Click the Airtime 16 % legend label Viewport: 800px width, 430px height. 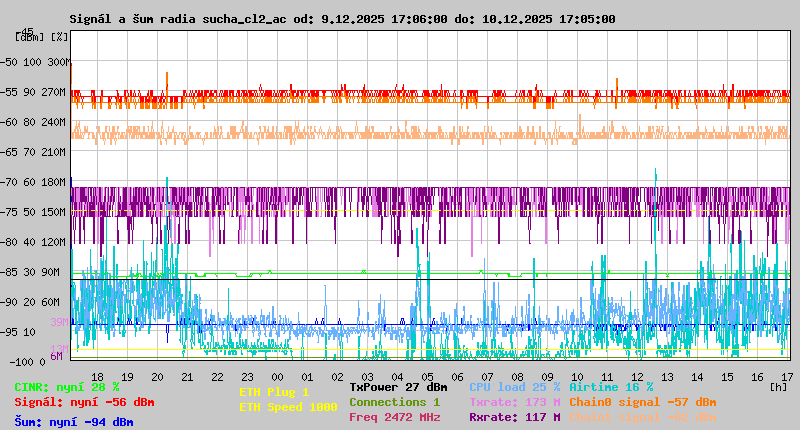click(611, 387)
